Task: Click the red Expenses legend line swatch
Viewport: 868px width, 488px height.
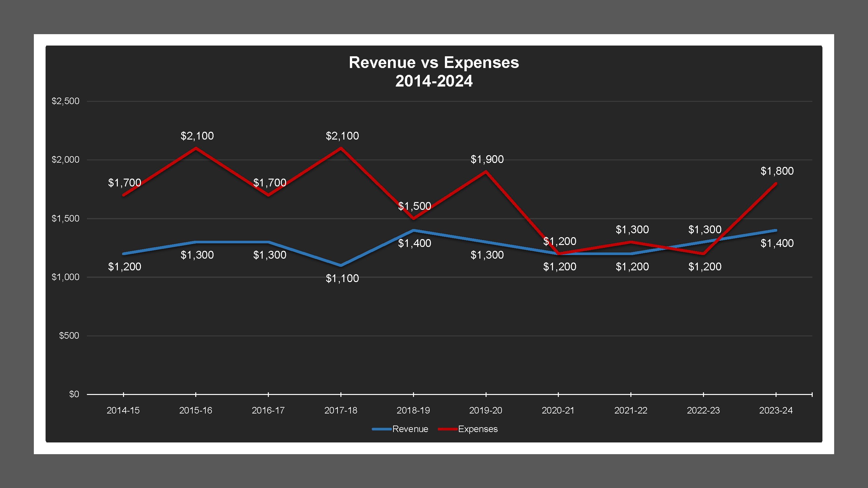Action: click(x=448, y=429)
